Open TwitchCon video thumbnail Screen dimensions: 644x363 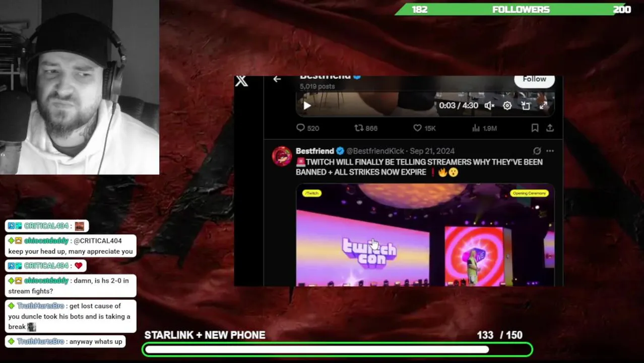(x=425, y=235)
